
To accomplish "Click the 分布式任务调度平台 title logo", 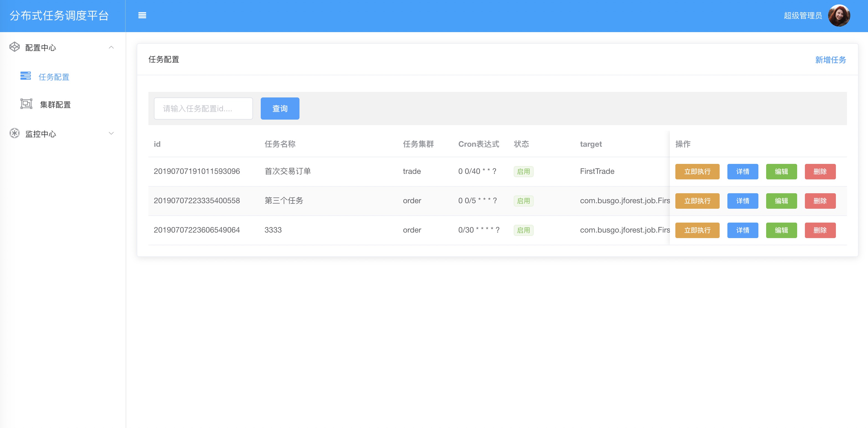I will click(59, 16).
